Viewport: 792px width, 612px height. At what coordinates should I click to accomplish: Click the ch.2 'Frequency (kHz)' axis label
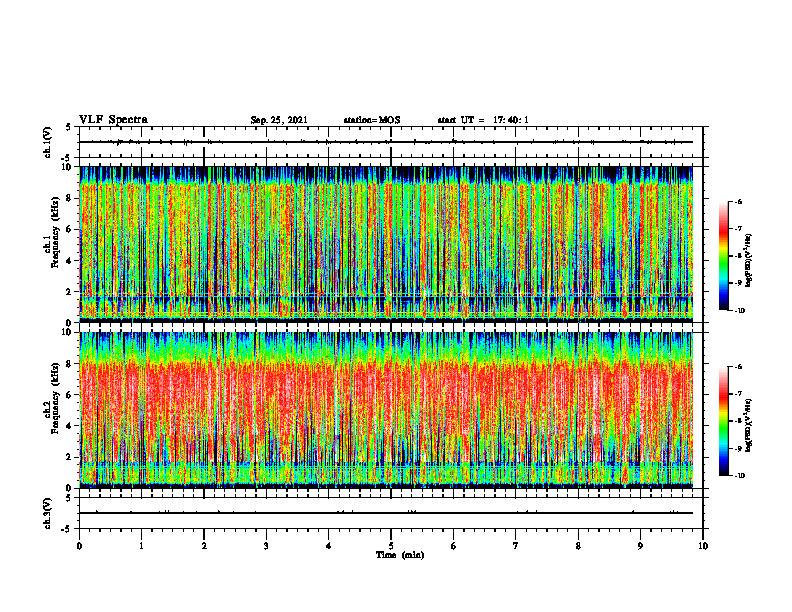click(55, 398)
